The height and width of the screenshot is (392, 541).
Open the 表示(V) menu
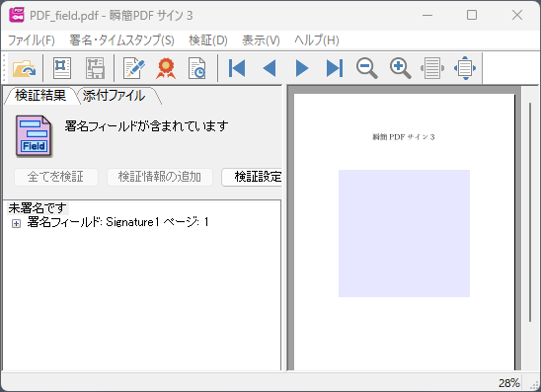click(x=261, y=40)
